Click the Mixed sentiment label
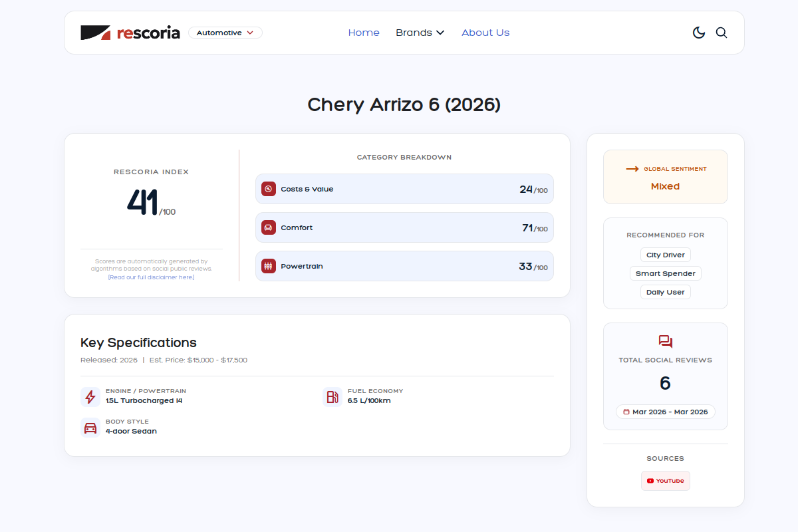Screen dimensions: 798x532 coord(666,186)
